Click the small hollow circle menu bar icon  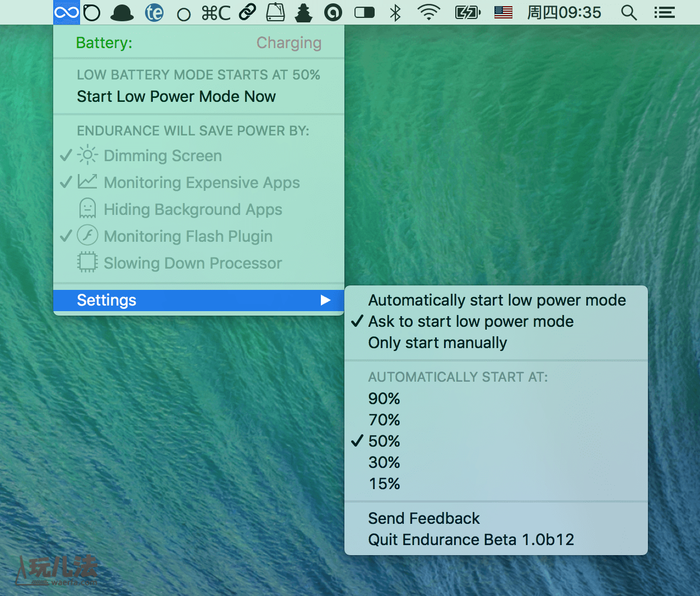(184, 15)
